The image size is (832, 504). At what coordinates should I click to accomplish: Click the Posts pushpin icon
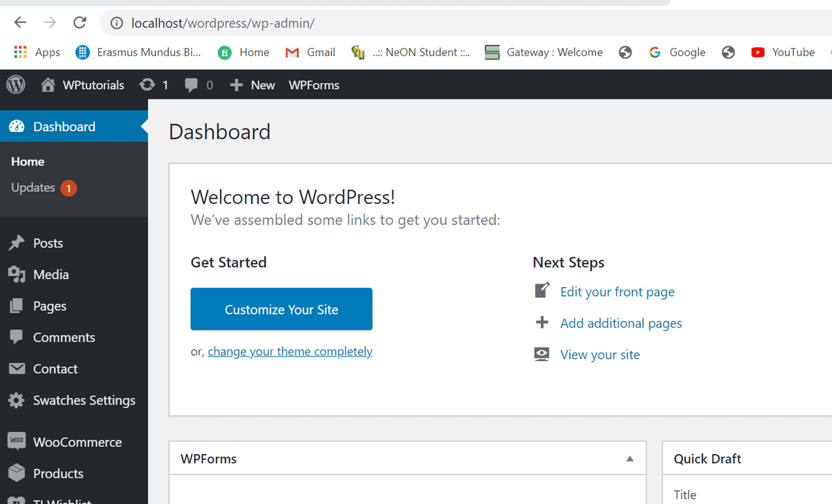pyautogui.click(x=16, y=244)
